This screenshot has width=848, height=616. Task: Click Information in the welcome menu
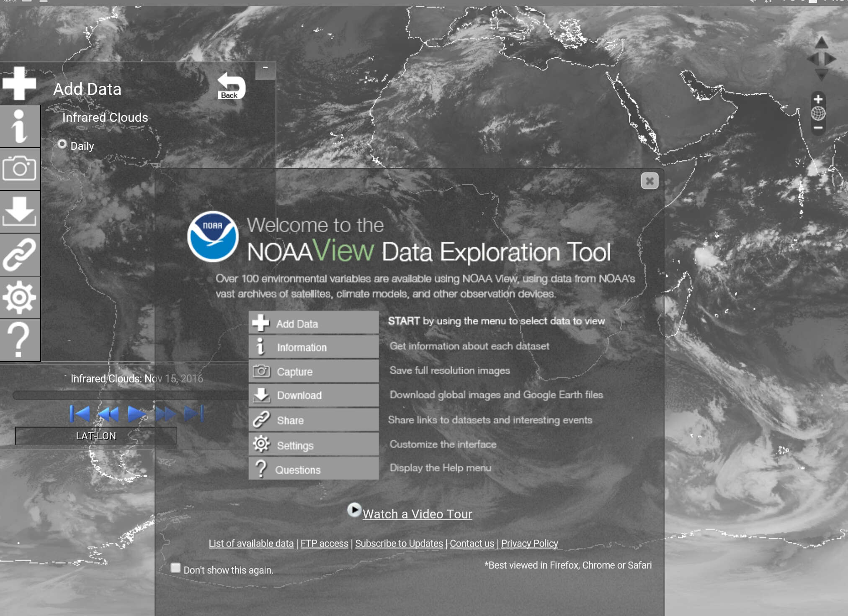314,347
